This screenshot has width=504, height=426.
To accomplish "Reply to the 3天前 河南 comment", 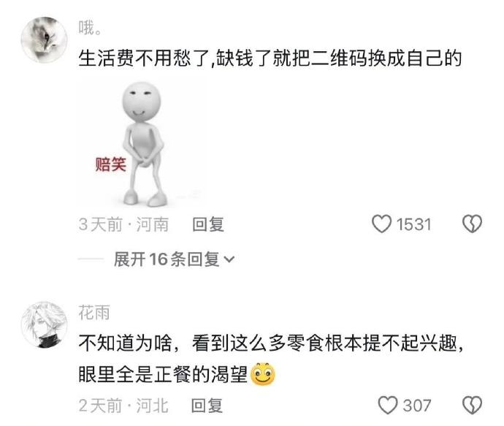I will (x=208, y=224).
